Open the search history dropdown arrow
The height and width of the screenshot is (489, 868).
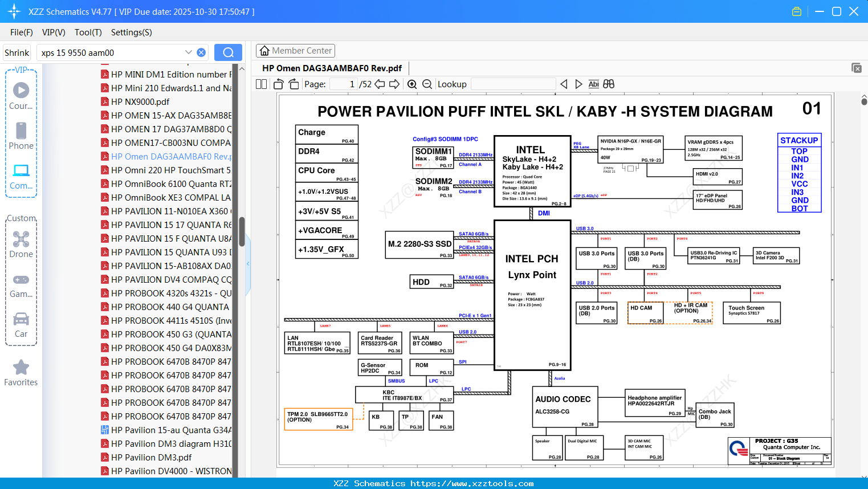point(189,52)
